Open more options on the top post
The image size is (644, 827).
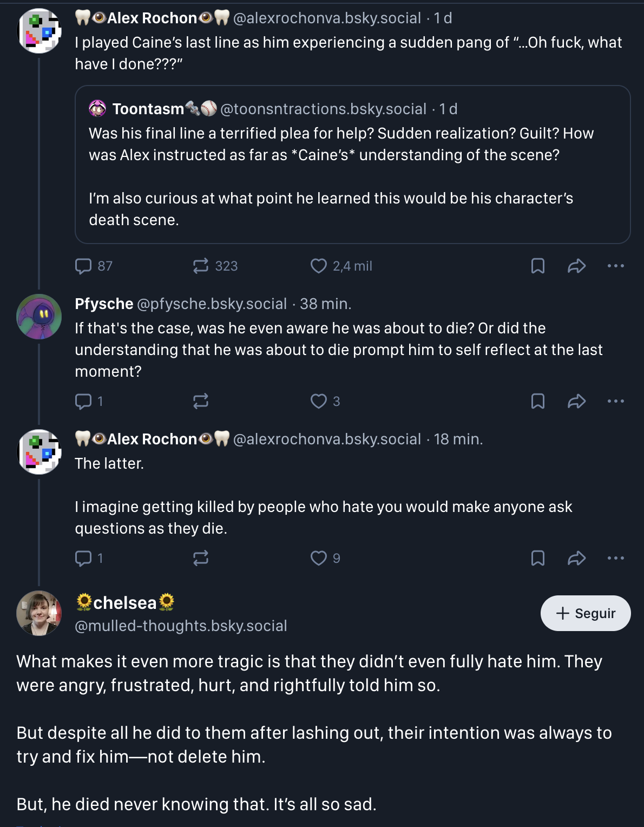tap(616, 266)
